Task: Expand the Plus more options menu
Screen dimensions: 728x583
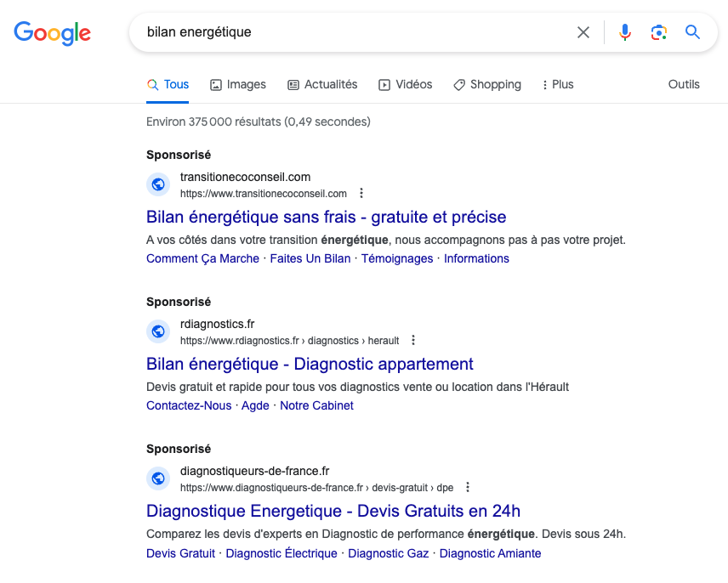Action: pos(557,85)
